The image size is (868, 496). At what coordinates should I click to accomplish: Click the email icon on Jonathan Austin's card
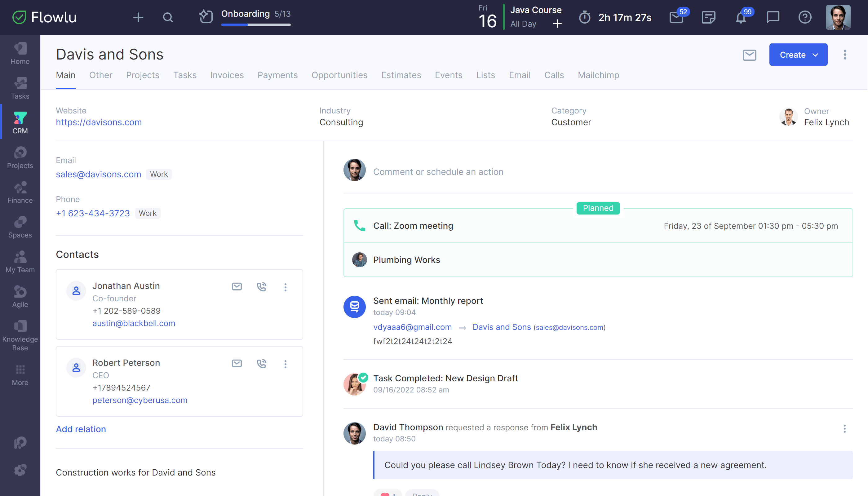click(x=237, y=286)
